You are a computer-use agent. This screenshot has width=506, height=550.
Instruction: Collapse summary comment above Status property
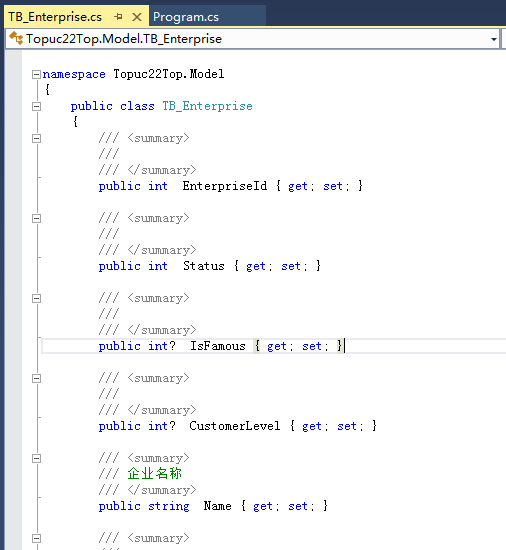pyautogui.click(x=36, y=219)
